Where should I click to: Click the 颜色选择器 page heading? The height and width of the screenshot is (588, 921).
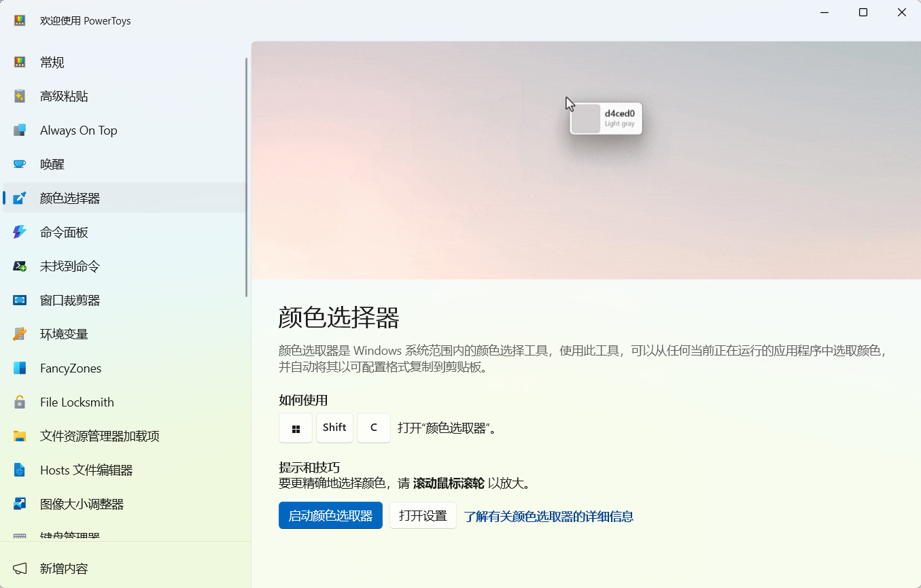coord(339,317)
